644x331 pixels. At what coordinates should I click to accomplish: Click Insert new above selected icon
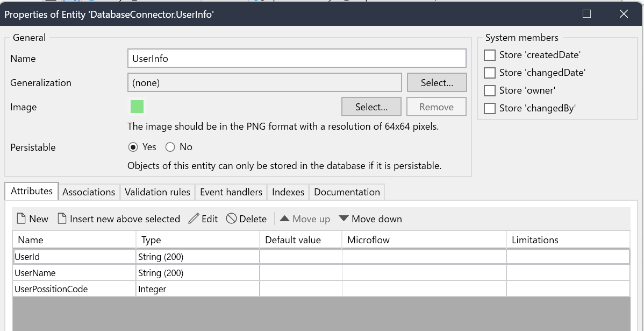coord(62,219)
